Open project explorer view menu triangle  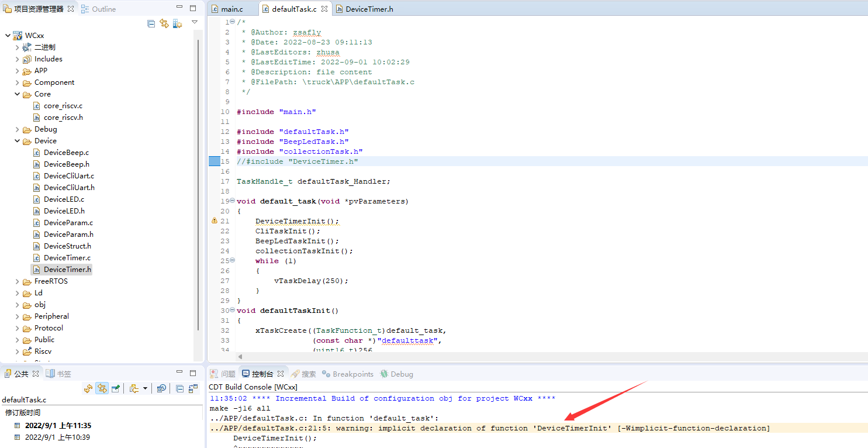(x=195, y=22)
